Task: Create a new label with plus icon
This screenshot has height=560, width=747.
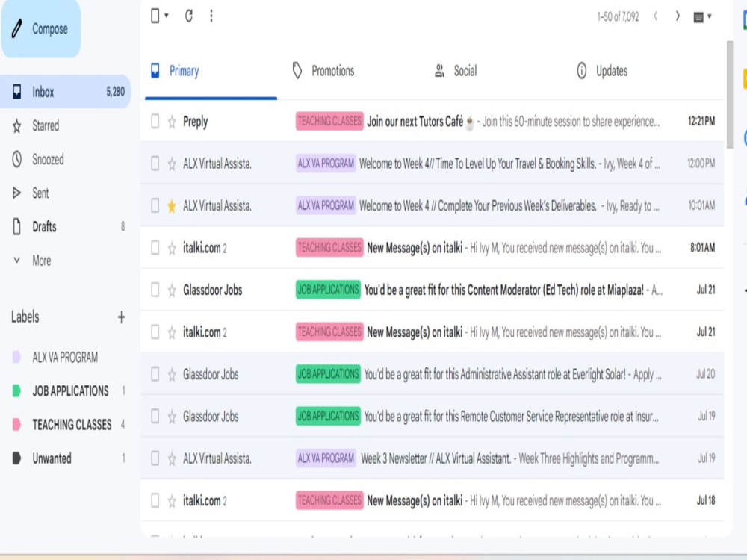Action: click(x=121, y=317)
